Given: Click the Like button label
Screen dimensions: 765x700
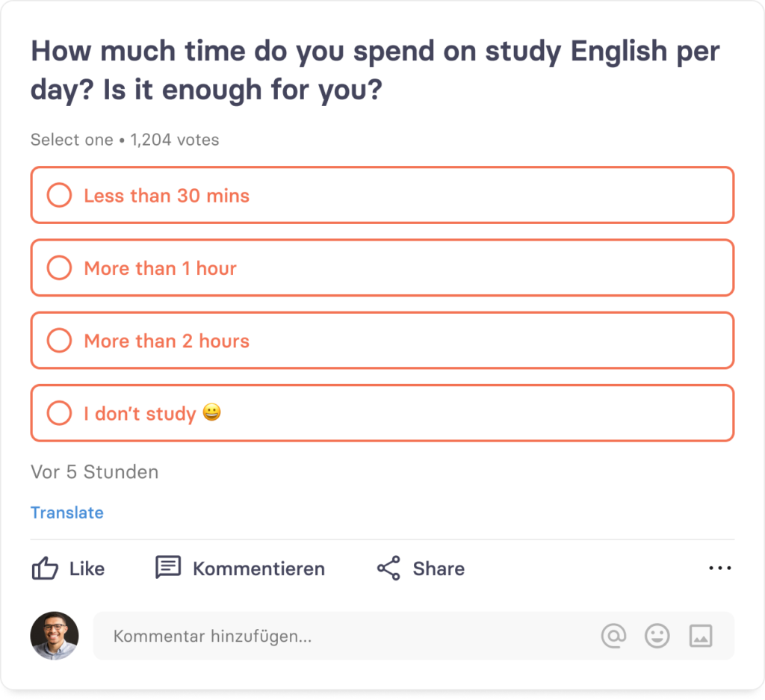Looking at the screenshot, I should (x=87, y=569).
